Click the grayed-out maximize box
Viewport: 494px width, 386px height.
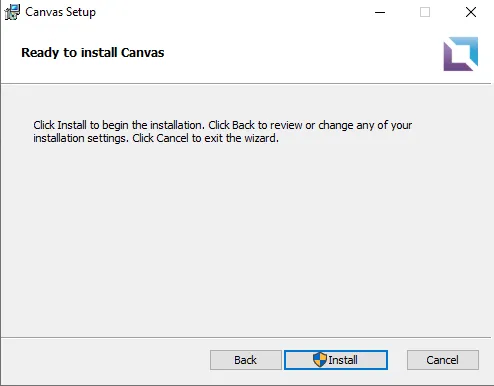(425, 12)
